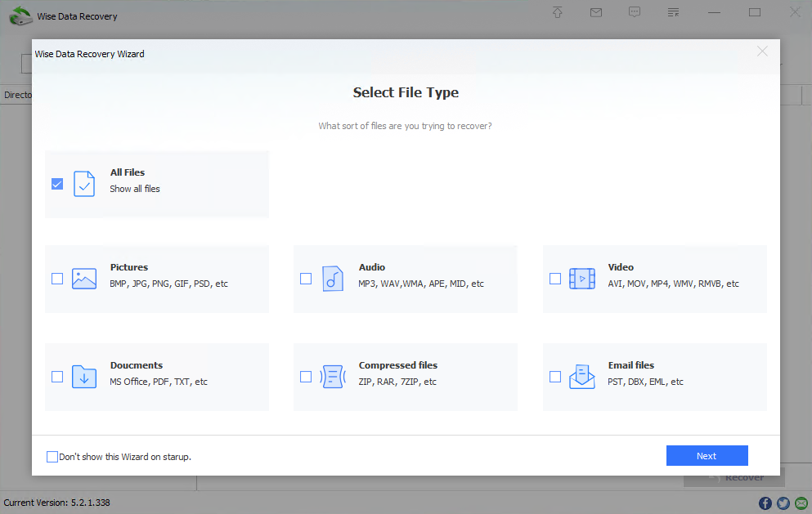Click the green email icon in status bar

point(801,503)
